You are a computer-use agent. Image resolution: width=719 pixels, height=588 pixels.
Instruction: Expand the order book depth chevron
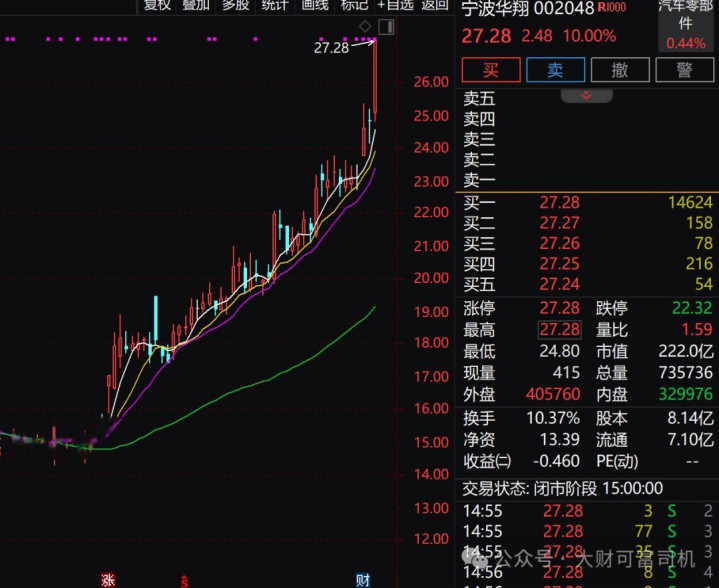point(586,95)
